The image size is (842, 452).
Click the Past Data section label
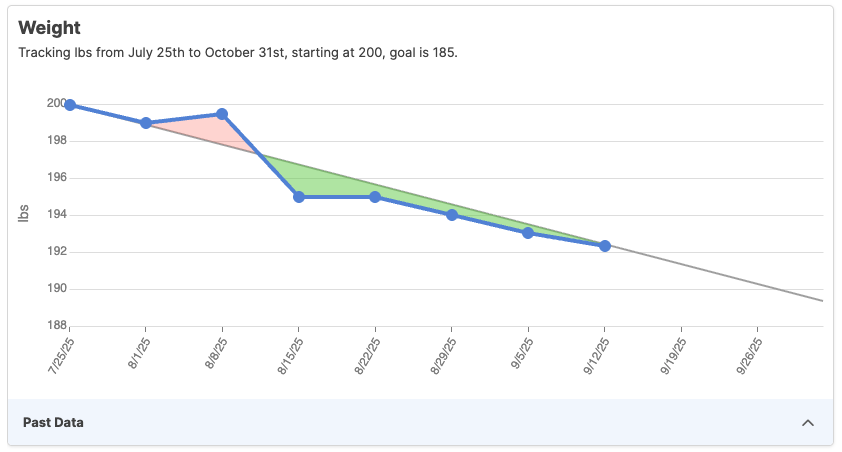point(53,423)
